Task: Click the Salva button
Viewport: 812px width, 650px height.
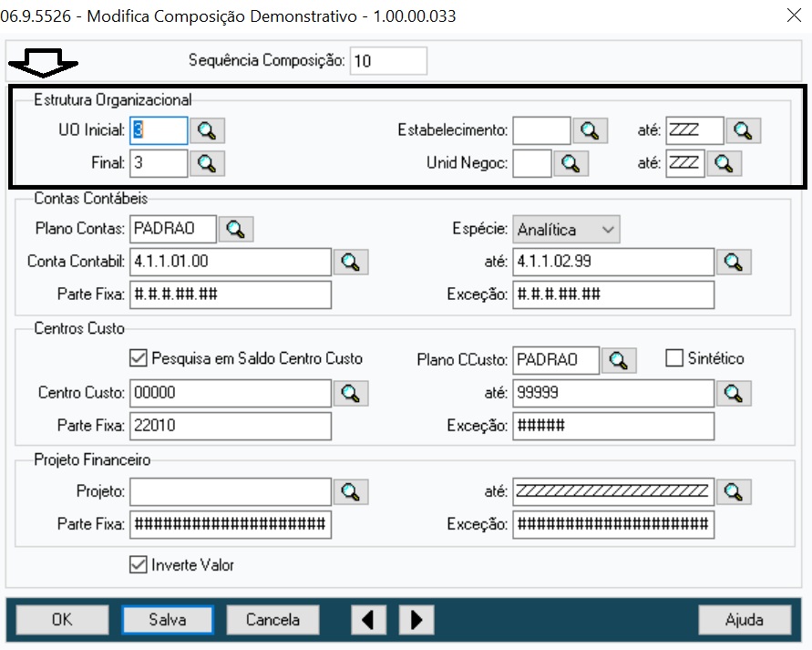Action: [168, 619]
